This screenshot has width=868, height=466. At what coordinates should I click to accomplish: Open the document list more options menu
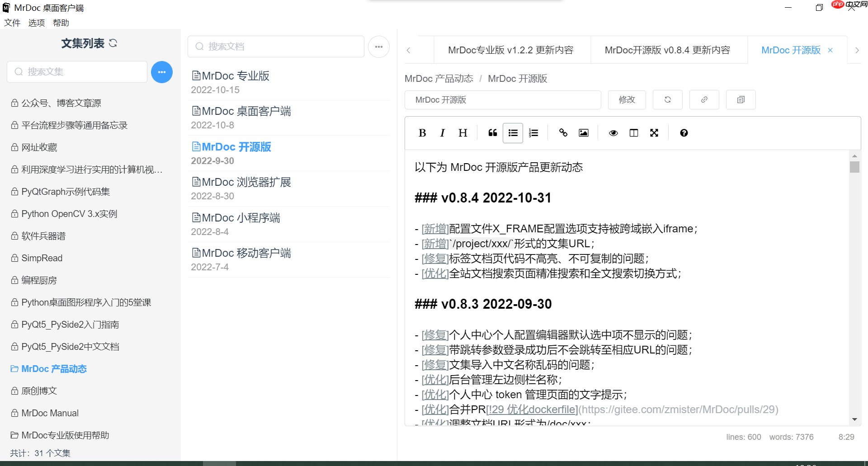pos(379,47)
